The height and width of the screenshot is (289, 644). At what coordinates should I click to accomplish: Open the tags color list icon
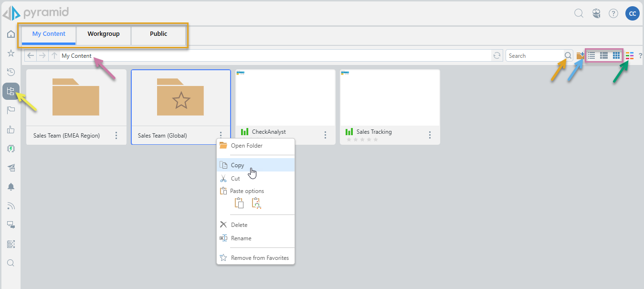629,56
